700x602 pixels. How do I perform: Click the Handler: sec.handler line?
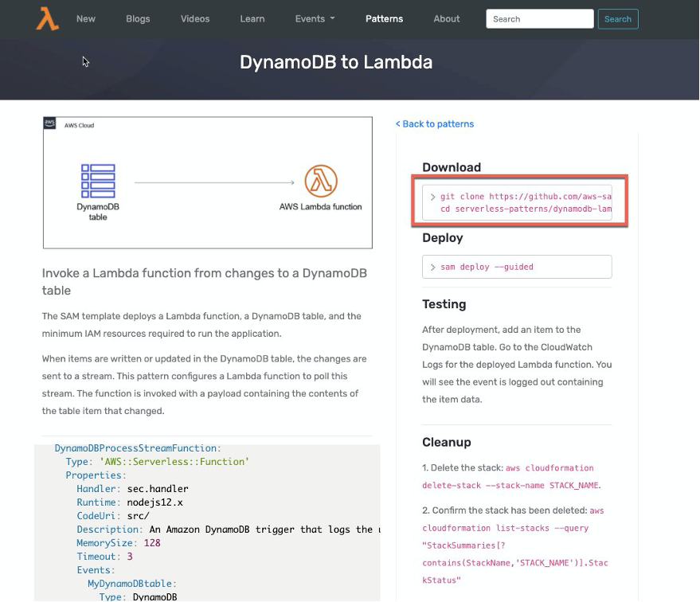pos(132,489)
